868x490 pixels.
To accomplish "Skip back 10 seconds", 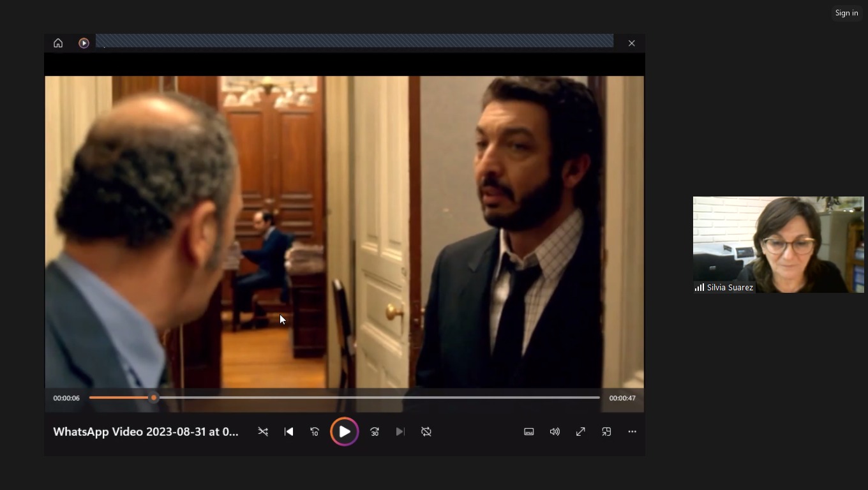I will coord(315,432).
